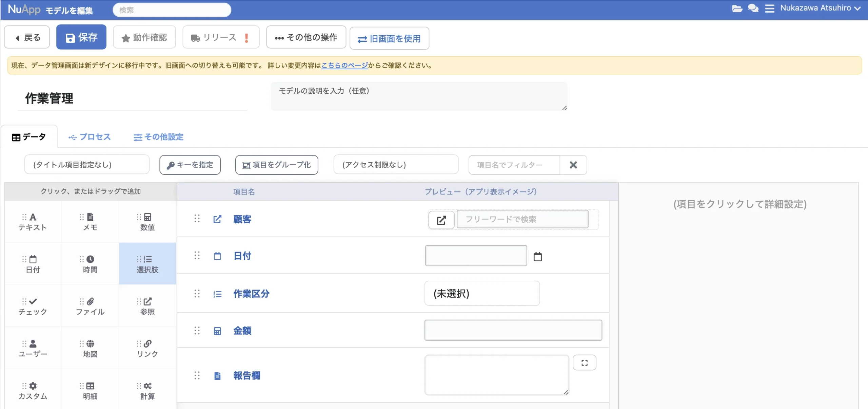
Task: Add a ファイル (file) field type
Action: 90,306
